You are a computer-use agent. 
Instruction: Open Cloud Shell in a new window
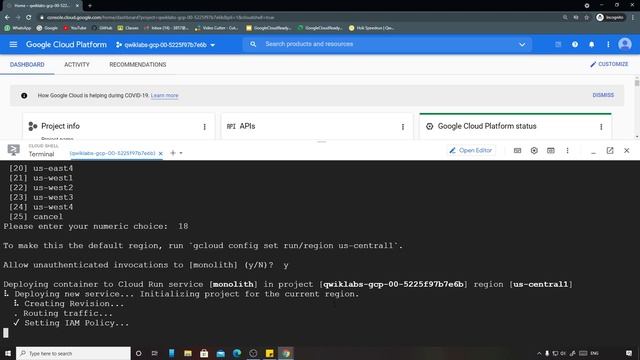pyautogui.click(x=610, y=151)
